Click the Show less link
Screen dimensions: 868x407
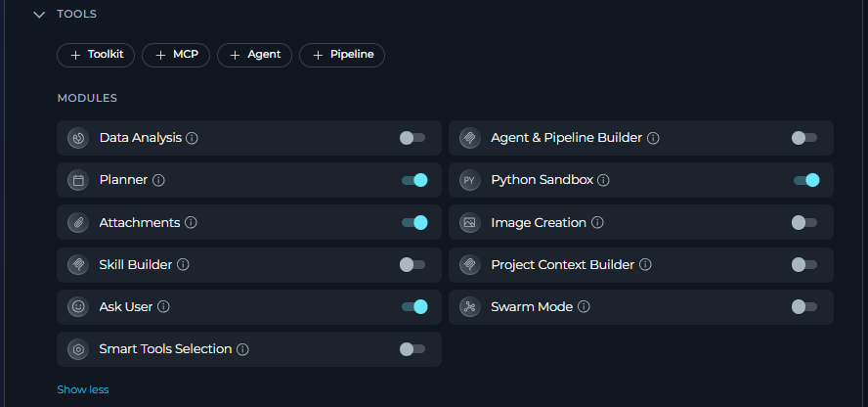coord(83,389)
